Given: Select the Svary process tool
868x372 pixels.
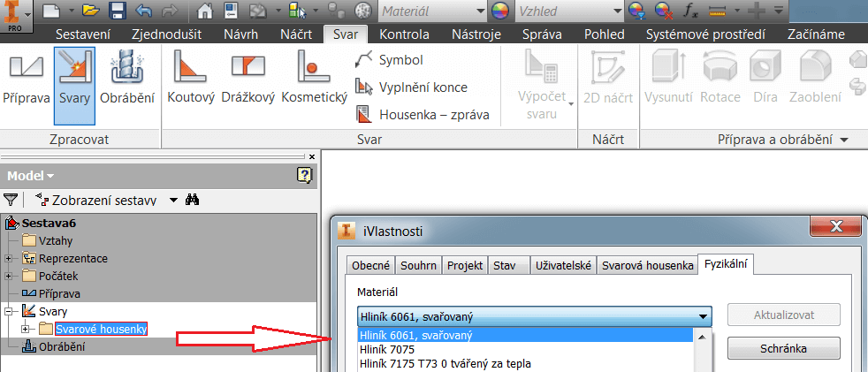Looking at the screenshot, I should click(x=75, y=85).
